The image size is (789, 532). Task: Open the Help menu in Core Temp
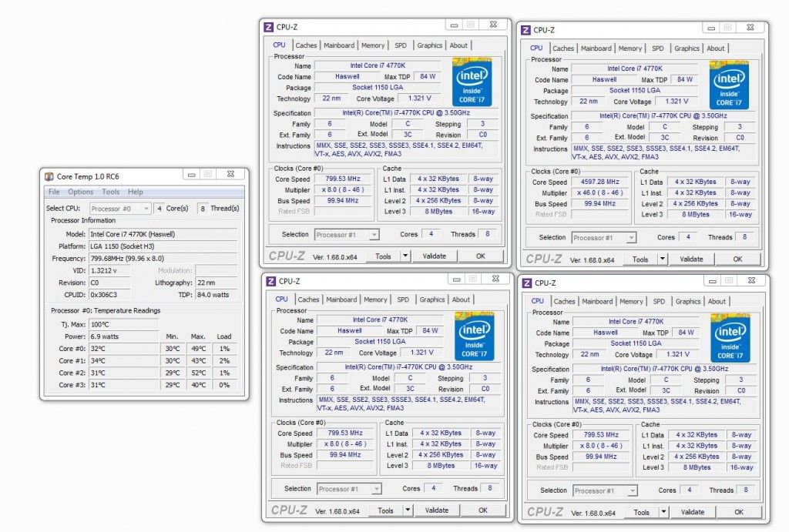point(136,192)
